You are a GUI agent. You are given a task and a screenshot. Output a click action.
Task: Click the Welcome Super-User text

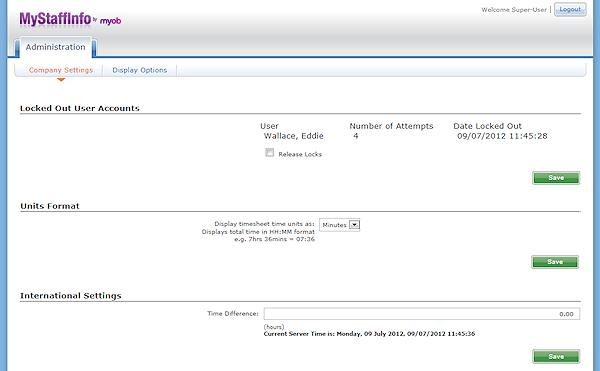514,10
